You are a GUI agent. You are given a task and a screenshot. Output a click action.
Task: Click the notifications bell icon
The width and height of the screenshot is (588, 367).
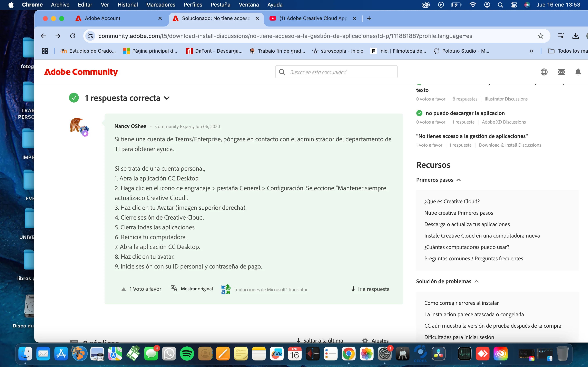578,72
